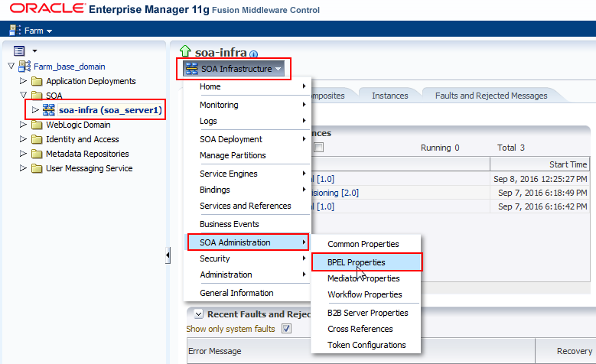The image size is (596, 364).
Task: Select Application Deployments tree item
Action: point(91,81)
